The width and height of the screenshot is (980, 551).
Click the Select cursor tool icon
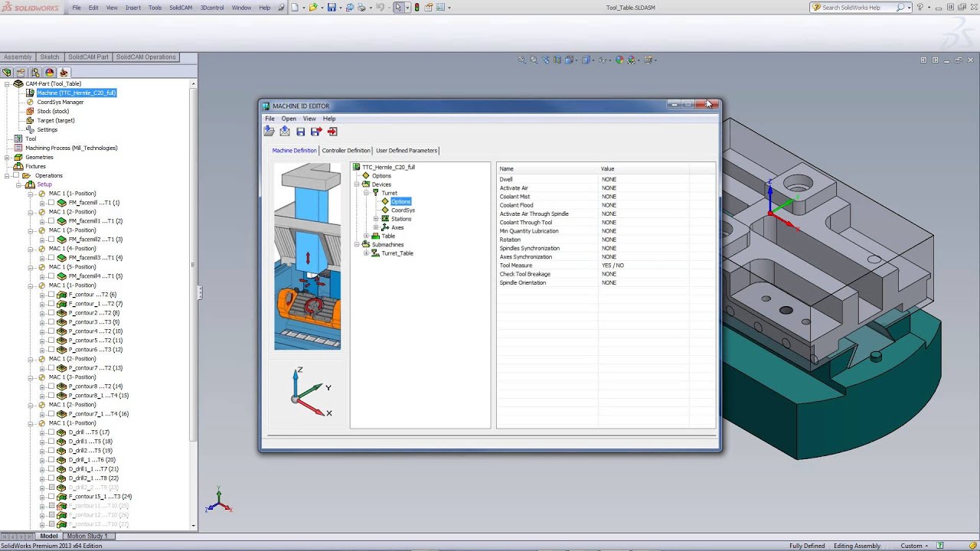tap(398, 8)
